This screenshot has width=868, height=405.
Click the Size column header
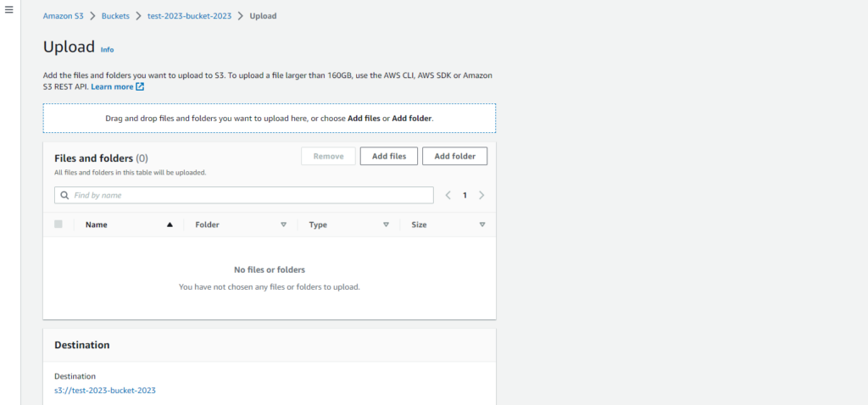coord(419,225)
